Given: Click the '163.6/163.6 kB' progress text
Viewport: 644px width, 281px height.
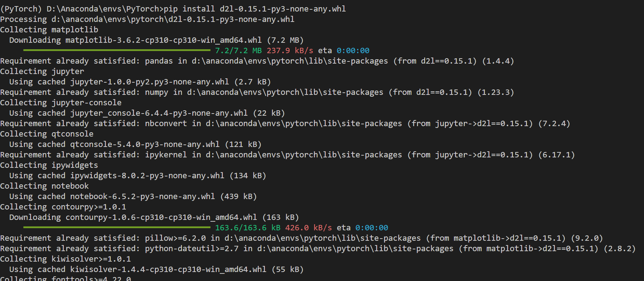Looking at the screenshot, I should (x=248, y=227).
